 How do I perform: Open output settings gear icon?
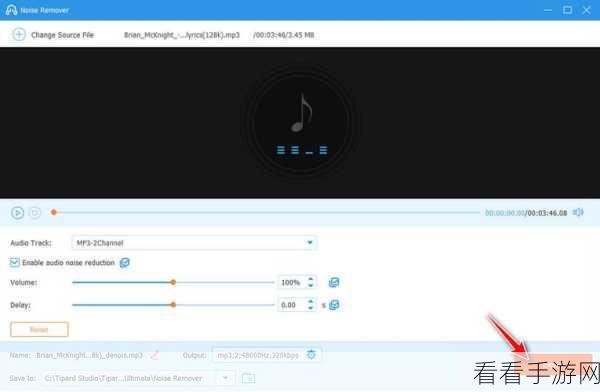tap(311, 355)
